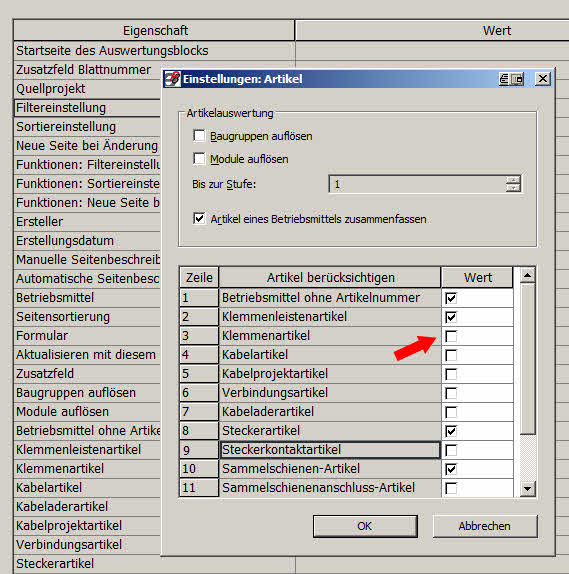Viewport: 569px width, 574px height.
Task: Close the Einstellungen: Artikel dialog
Action: (x=543, y=79)
